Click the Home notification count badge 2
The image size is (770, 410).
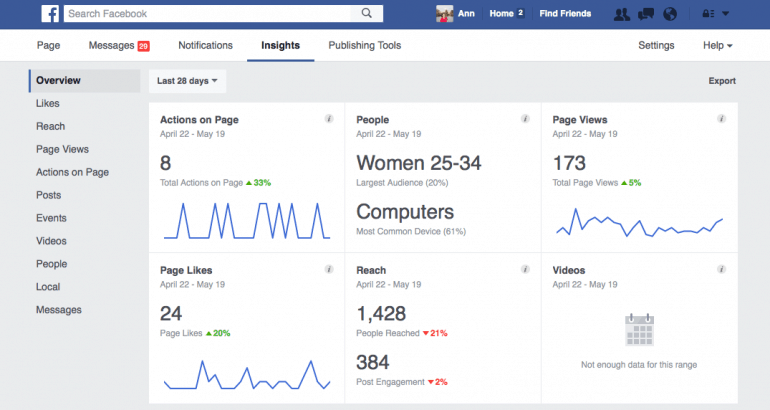[x=520, y=13]
